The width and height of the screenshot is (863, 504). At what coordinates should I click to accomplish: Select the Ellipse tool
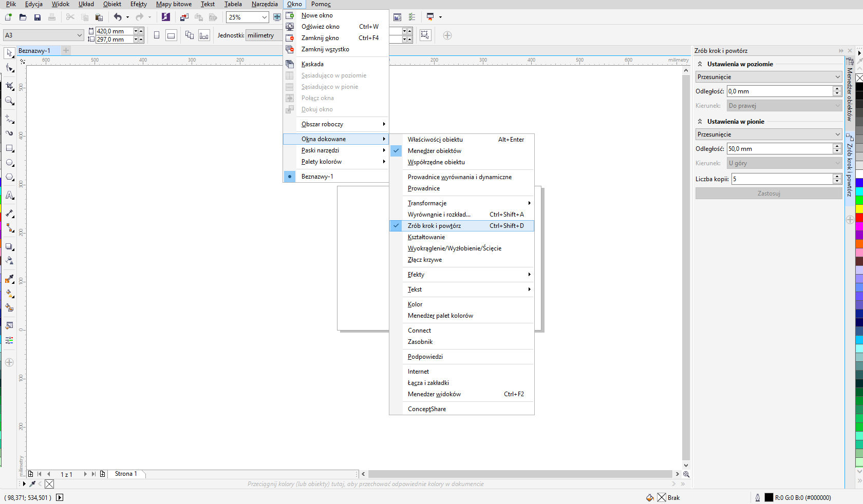(x=9, y=163)
